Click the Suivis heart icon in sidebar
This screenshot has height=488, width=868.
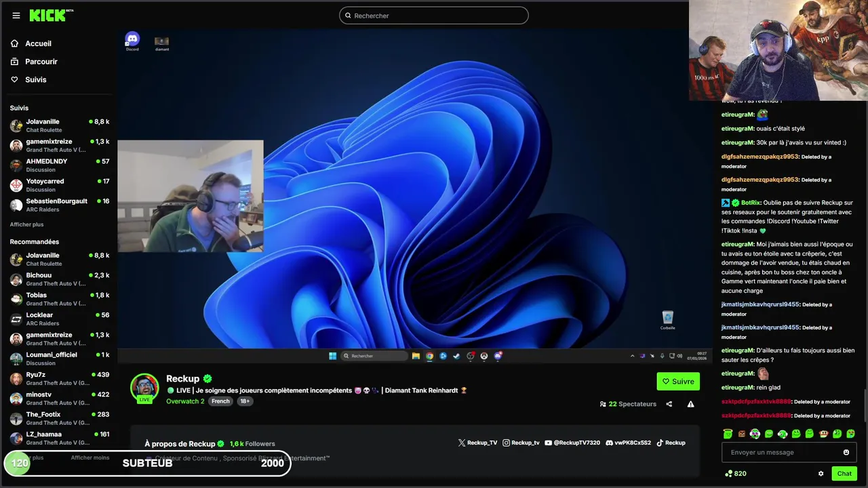tap(15, 80)
